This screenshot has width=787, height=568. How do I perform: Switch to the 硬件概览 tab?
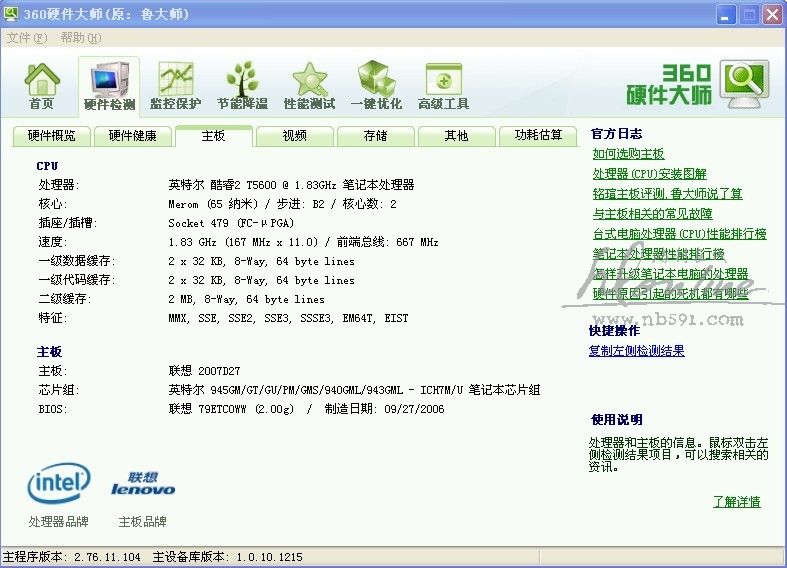tap(52, 136)
